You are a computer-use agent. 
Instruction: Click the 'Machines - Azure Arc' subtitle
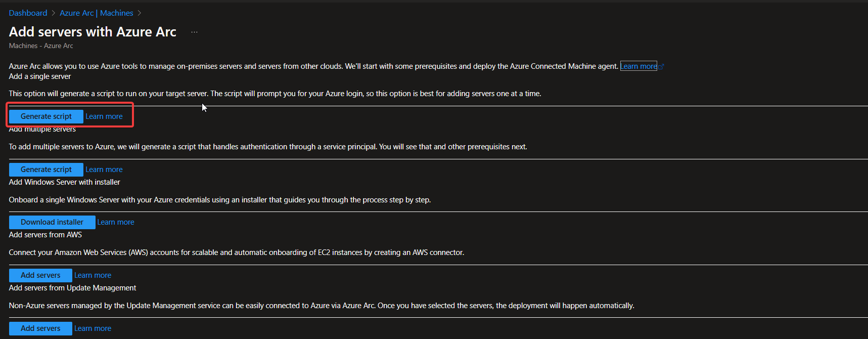41,46
